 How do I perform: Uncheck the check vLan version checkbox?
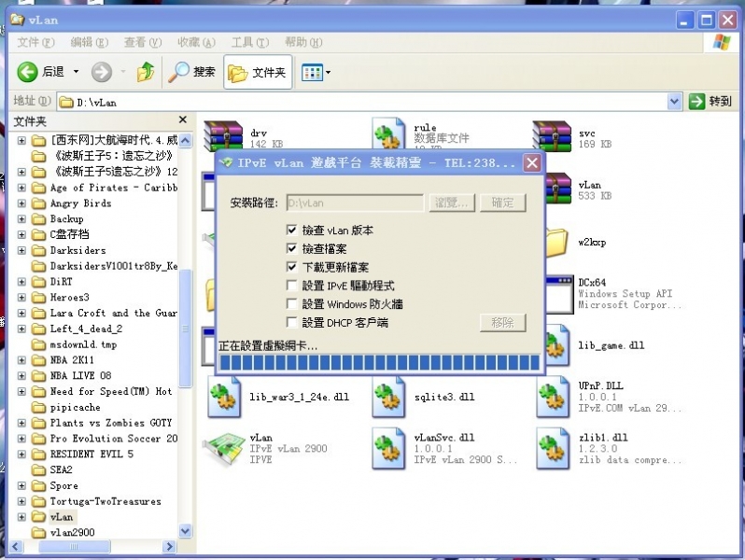291,230
